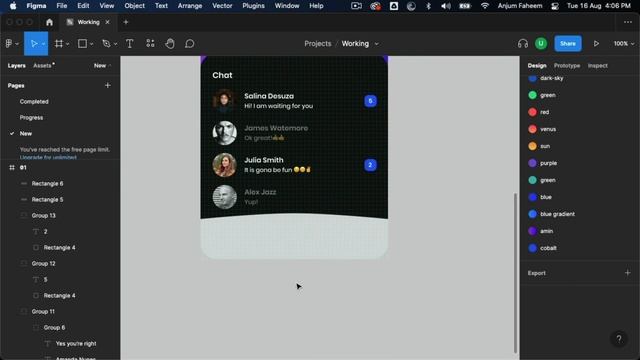Open the File menu
Screen dimensions: 640x360
pyautogui.click(x=62, y=6)
